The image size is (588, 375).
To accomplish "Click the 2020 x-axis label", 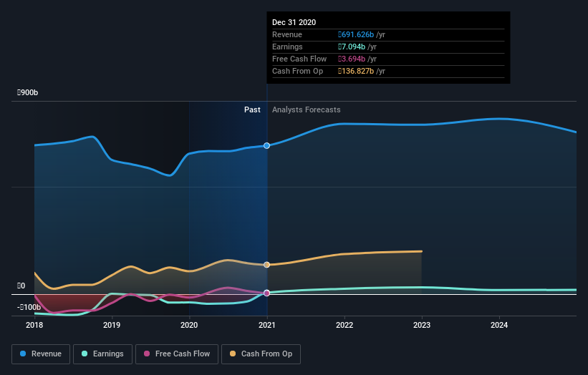I will (x=189, y=325).
